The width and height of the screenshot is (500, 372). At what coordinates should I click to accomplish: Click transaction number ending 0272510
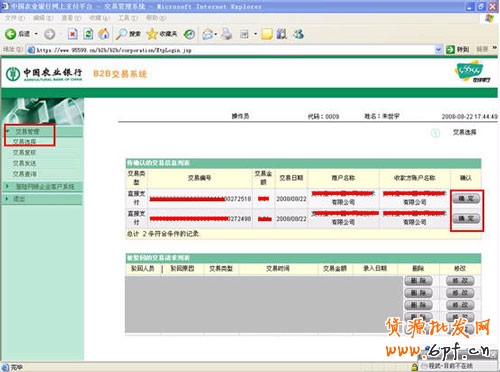tap(200, 199)
